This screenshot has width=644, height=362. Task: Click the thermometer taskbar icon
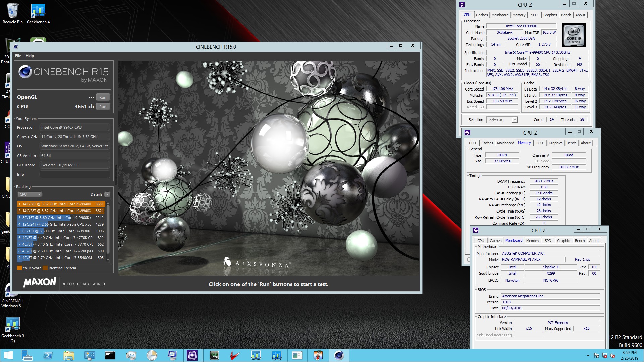click(x=318, y=355)
